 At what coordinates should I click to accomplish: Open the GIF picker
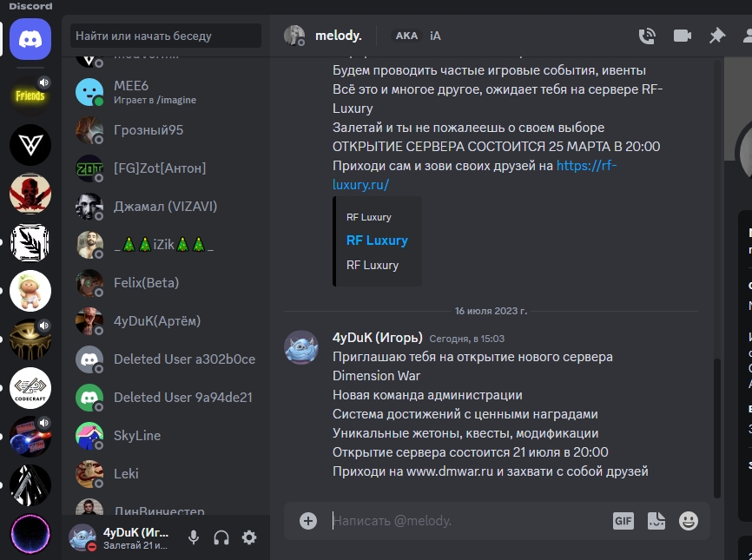(623, 521)
